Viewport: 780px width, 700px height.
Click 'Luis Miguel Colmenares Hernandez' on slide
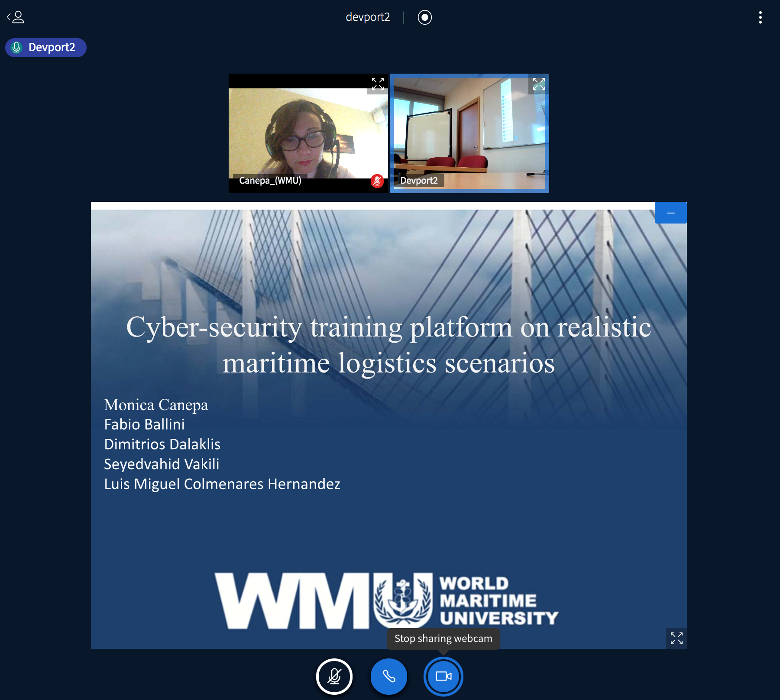(x=222, y=484)
